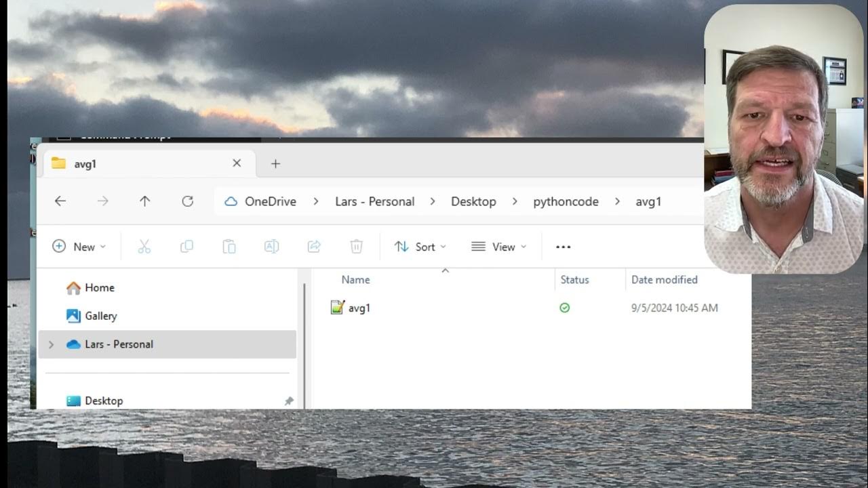
Task: Open the Sort dropdown menu
Action: click(420, 247)
